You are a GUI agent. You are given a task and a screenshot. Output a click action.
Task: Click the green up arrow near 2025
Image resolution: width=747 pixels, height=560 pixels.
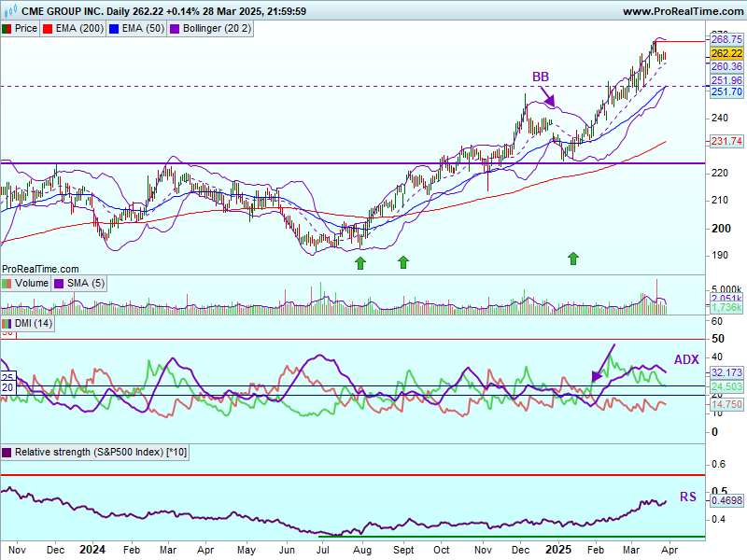click(x=573, y=258)
